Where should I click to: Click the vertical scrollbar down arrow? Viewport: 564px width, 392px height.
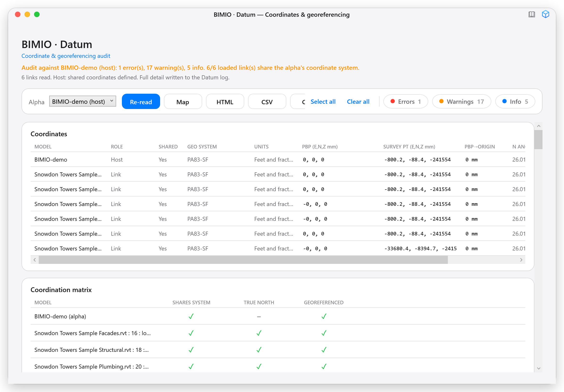click(538, 368)
